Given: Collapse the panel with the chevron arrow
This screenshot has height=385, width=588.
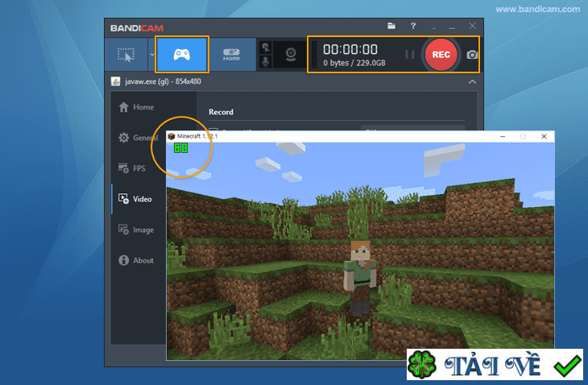Looking at the screenshot, I should pos(472,81).
